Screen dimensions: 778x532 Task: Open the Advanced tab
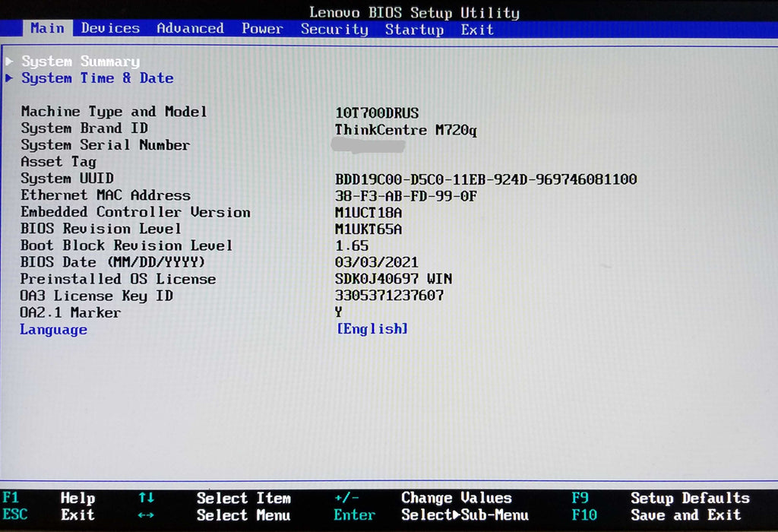pos(191,28)
